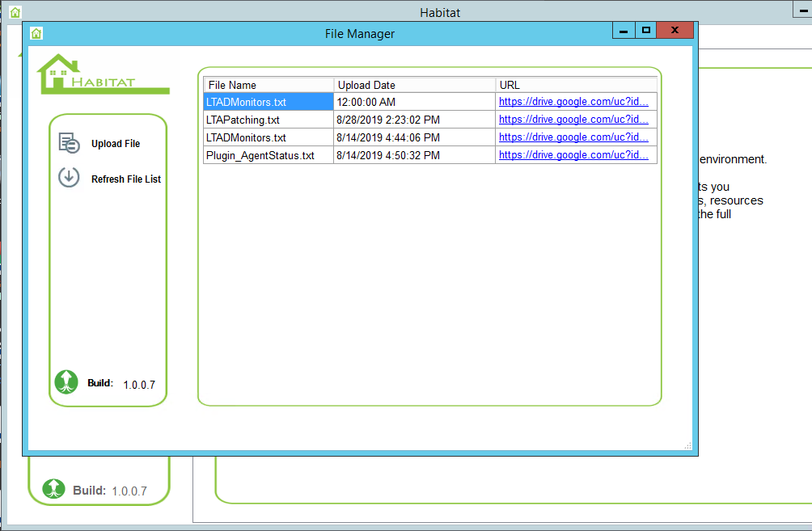Click the File Manager title bar house icon
The image size is (812, 531).
36,33
